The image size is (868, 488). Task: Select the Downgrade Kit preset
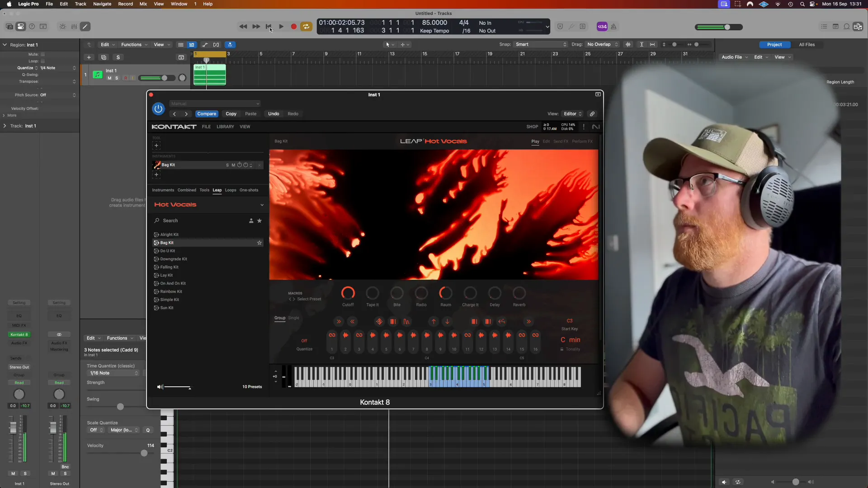[174, 259]
